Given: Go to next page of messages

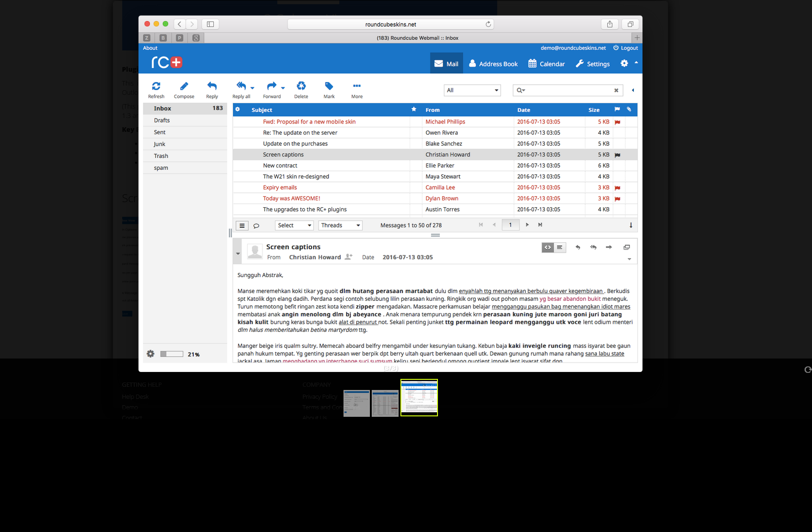Looking at the screenshot, I should click(527, 225).
